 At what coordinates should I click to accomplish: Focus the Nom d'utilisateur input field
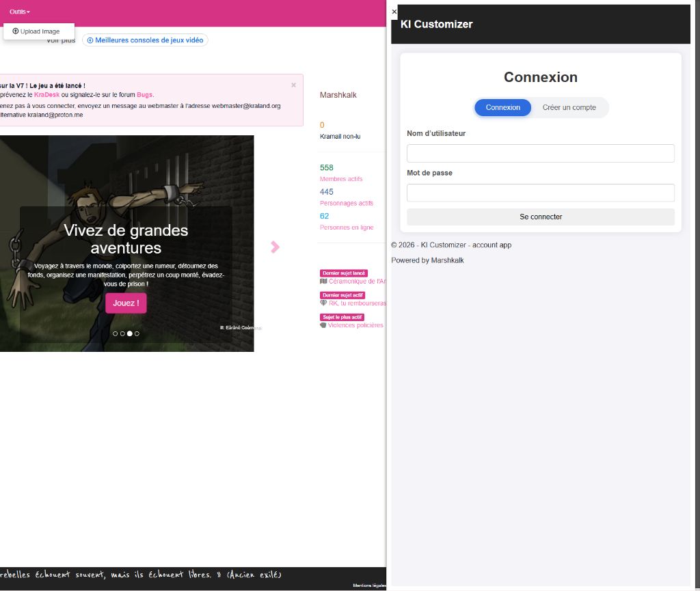click(540, 153)
